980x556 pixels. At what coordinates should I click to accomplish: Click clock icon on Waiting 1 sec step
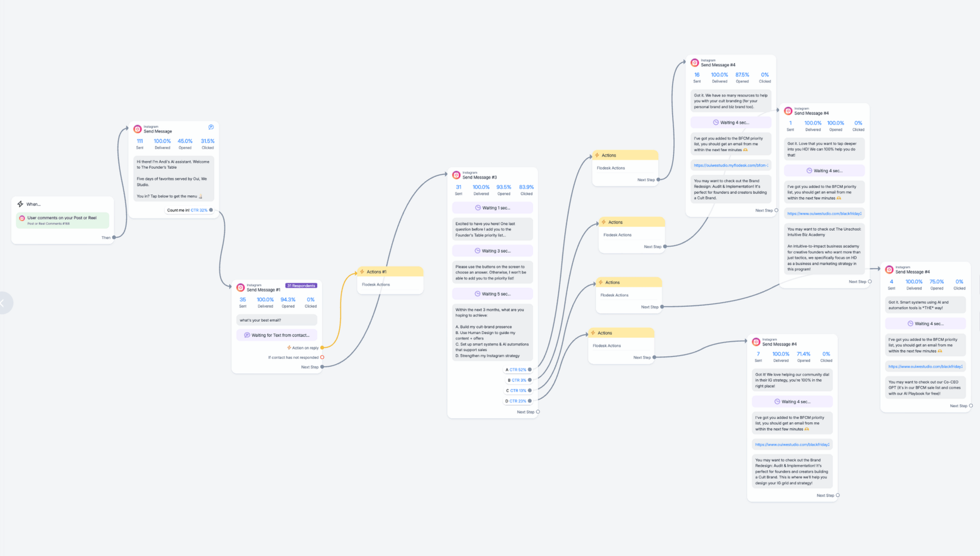478,208
